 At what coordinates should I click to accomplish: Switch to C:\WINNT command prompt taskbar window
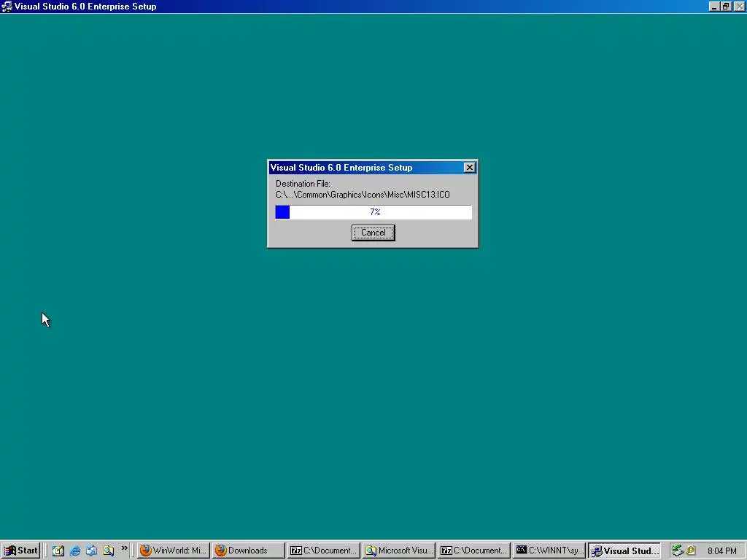click(549, 551)
